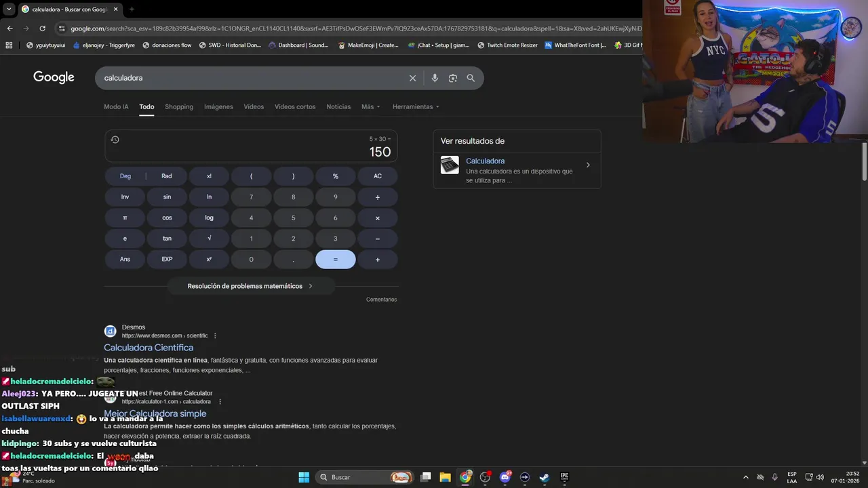This screenshot has width=868, height=488.
Task: Open Discord from the taskbar
Action: click(x=505, y=477)
